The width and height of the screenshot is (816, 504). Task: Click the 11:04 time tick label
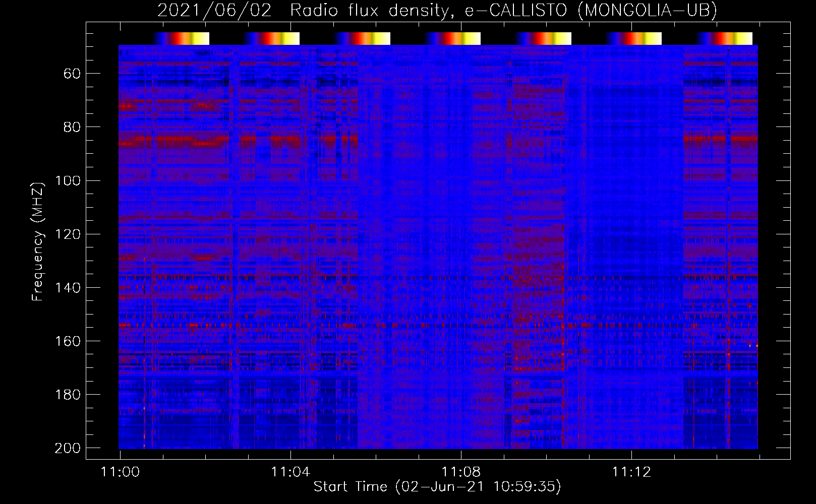[x=290, y=472]
